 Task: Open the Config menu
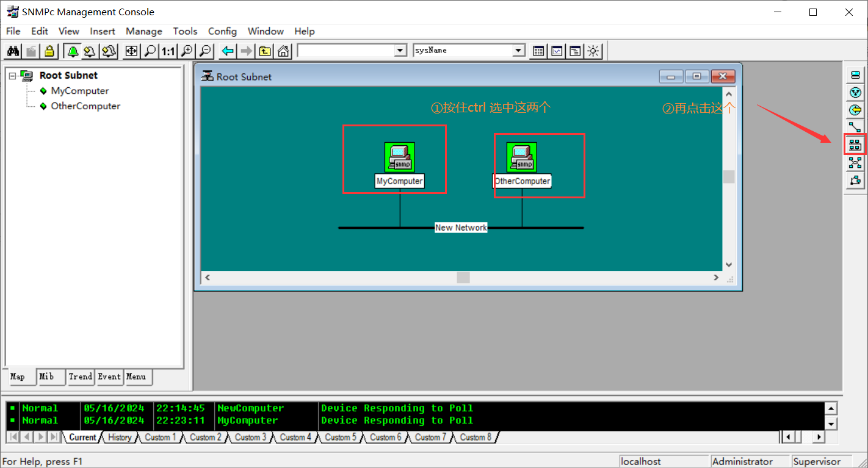coord(222,31)
